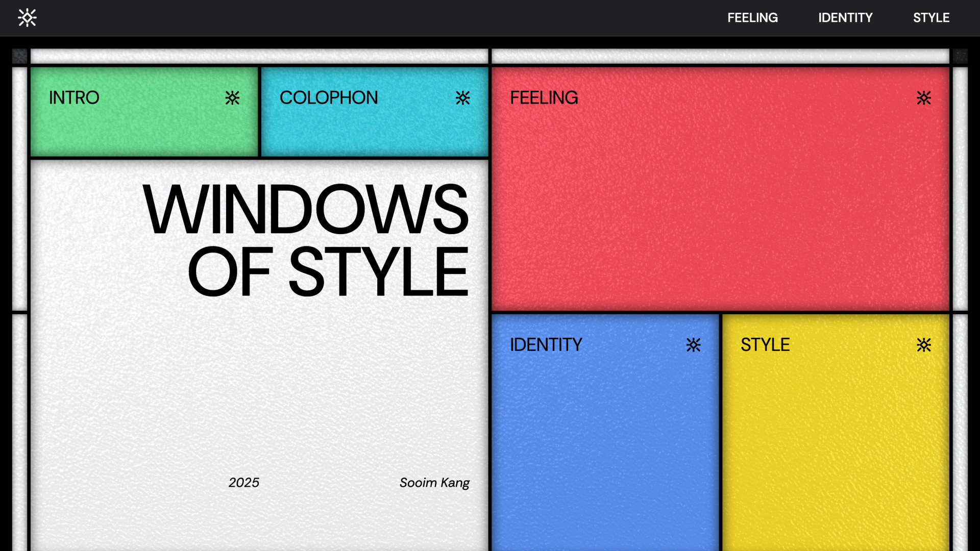980x551 pixels.
Task: Select the blue IDENTITY panel title
Action: (546, 345)
